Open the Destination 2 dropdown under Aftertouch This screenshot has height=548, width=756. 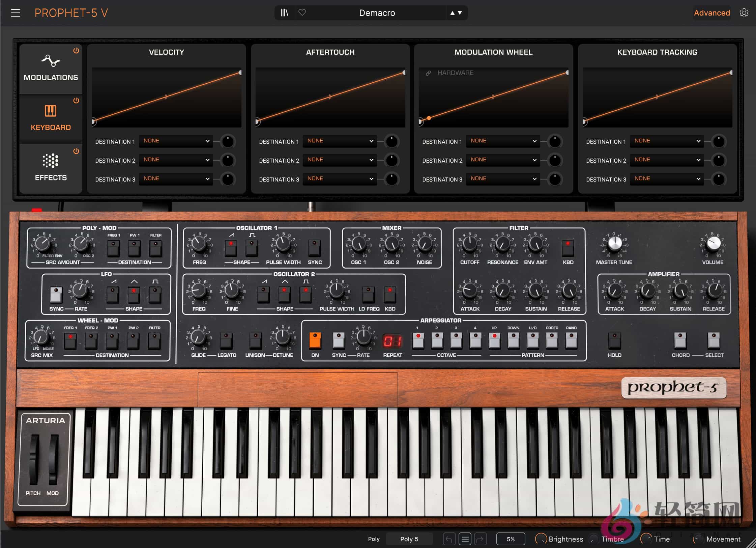pyautogui.click(x=340, y=160)
